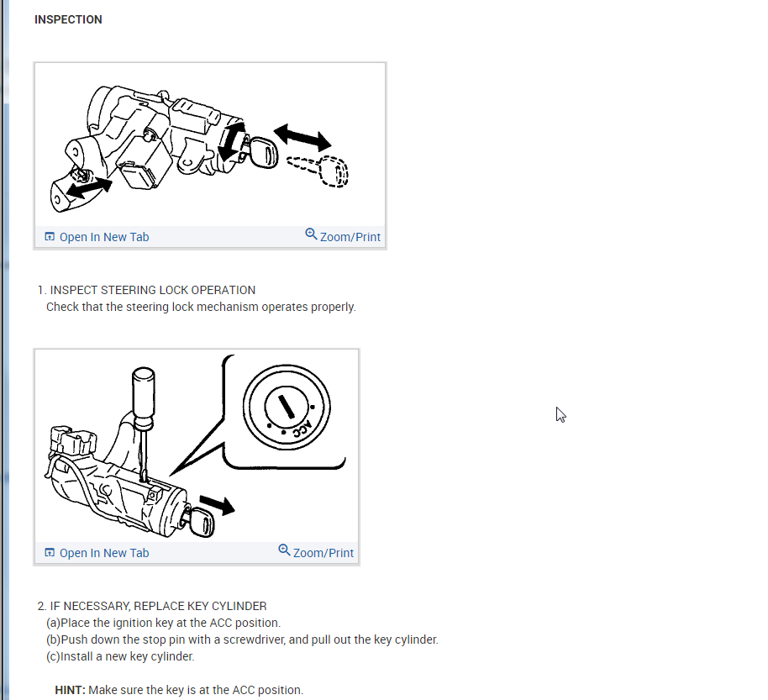Click the INSPECTION heading
This screenshot has height=700, width=768.
pyautogui.click(x=68, y=19)
